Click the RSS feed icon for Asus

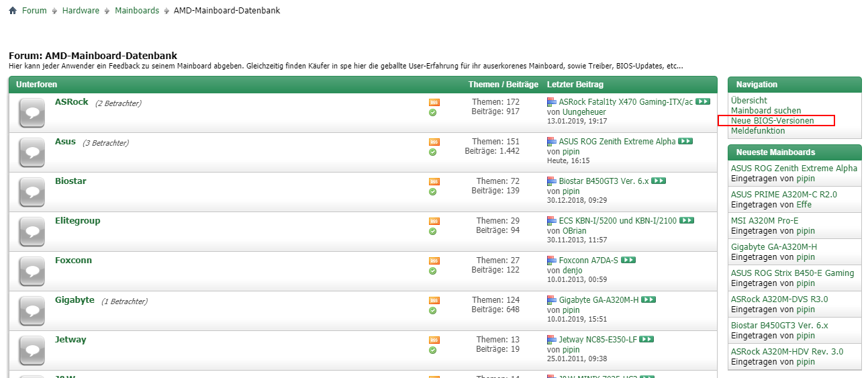click(x=434, y=142)
